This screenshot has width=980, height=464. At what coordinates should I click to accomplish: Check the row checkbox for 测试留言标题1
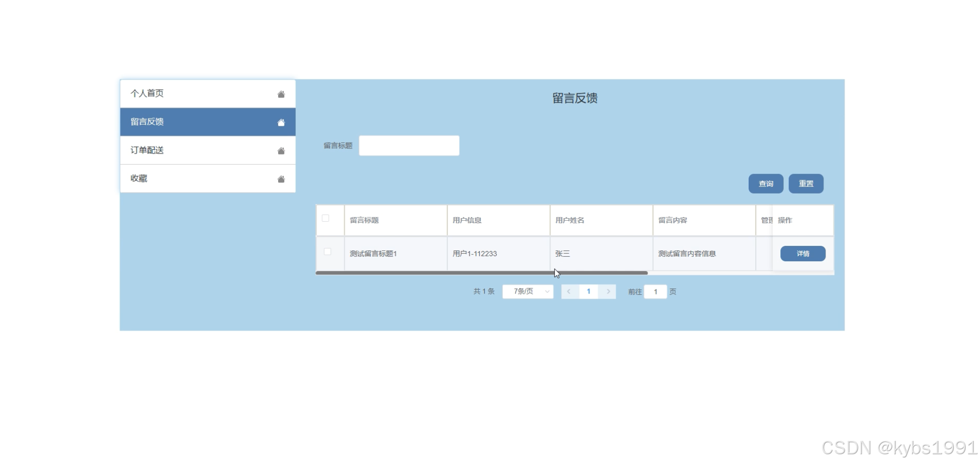(327, 252)
